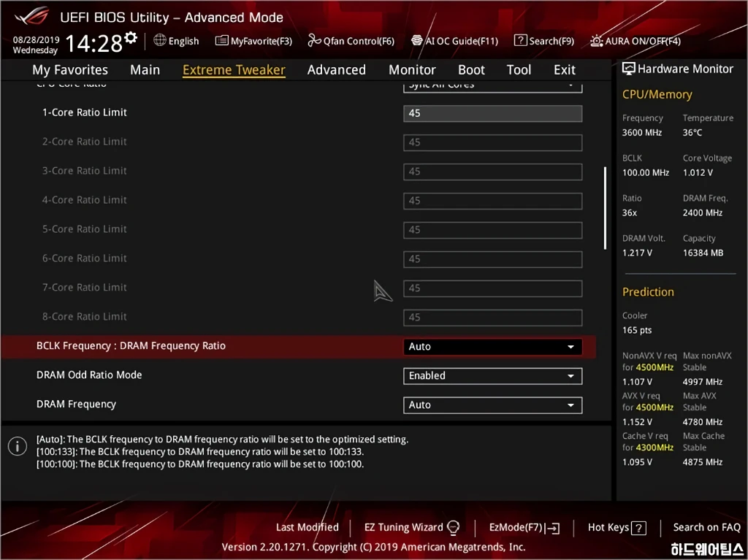The image size is (748, 560).
Task: Click the 14:28 clock display
Action: (x=94, y=43)
